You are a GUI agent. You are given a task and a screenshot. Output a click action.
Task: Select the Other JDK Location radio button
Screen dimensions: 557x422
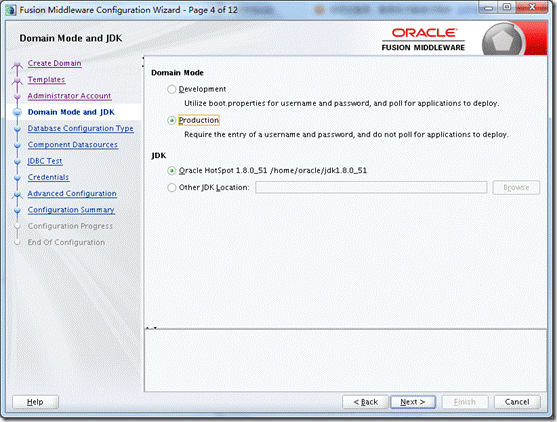pos(172,188)
